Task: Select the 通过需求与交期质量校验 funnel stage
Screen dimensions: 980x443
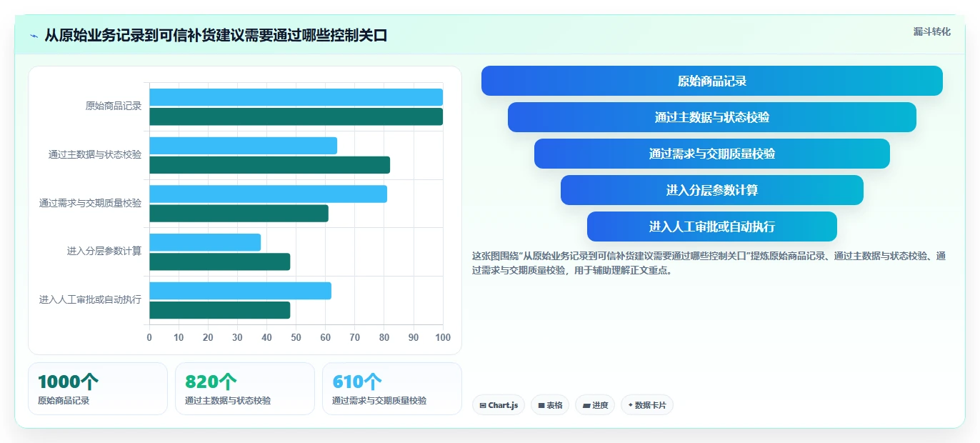Action: tap(712, 154)
